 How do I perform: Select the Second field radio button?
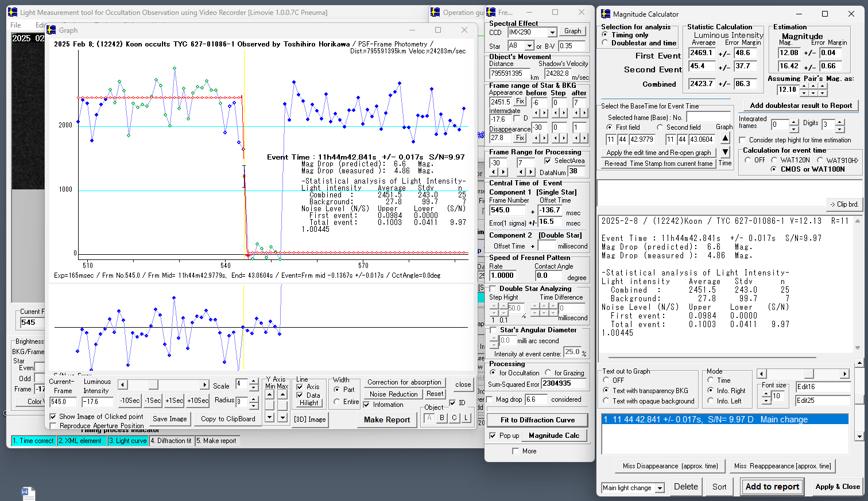pos(660,127)
